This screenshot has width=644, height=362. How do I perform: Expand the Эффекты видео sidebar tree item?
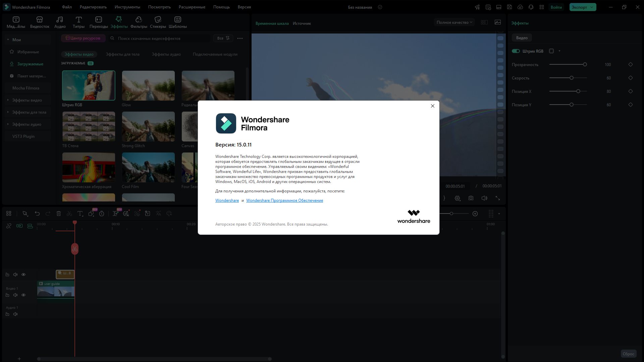[x=27, y=100]
